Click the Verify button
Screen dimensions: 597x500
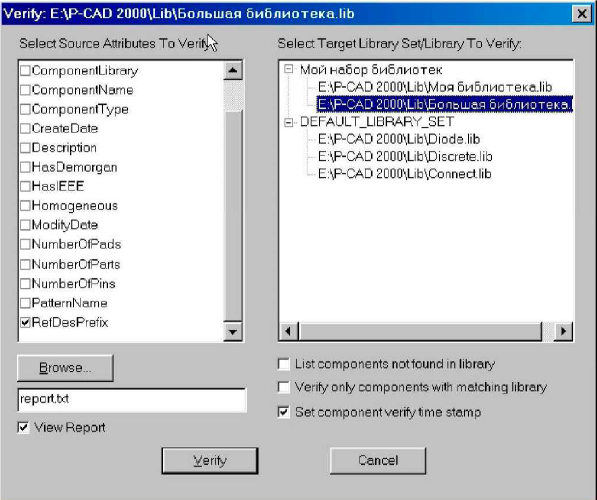pyautogui.click(x=210, y=461)
